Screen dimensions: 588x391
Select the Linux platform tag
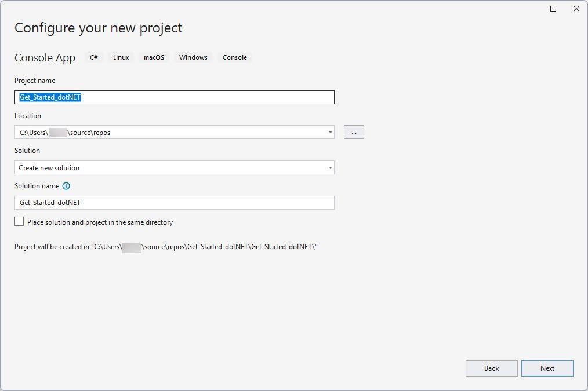pyautogui.click(x=121, y=57)
